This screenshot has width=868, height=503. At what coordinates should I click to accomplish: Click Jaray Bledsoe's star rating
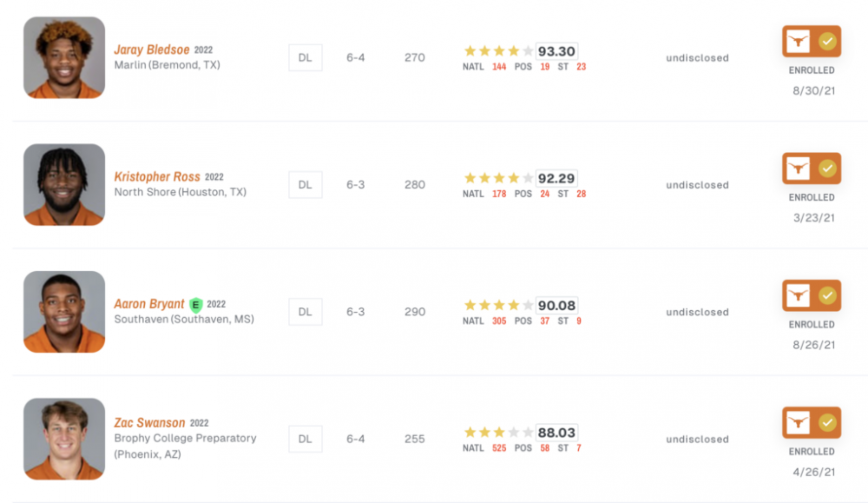click(498, 51)
